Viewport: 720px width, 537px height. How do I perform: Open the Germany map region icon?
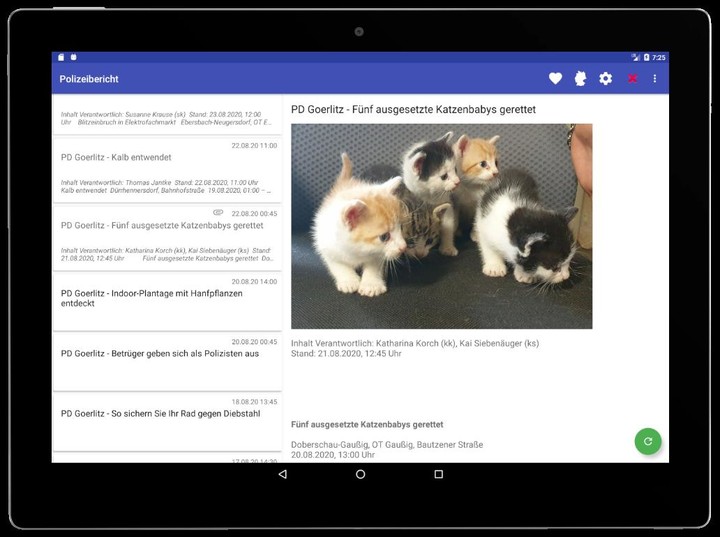580,79
